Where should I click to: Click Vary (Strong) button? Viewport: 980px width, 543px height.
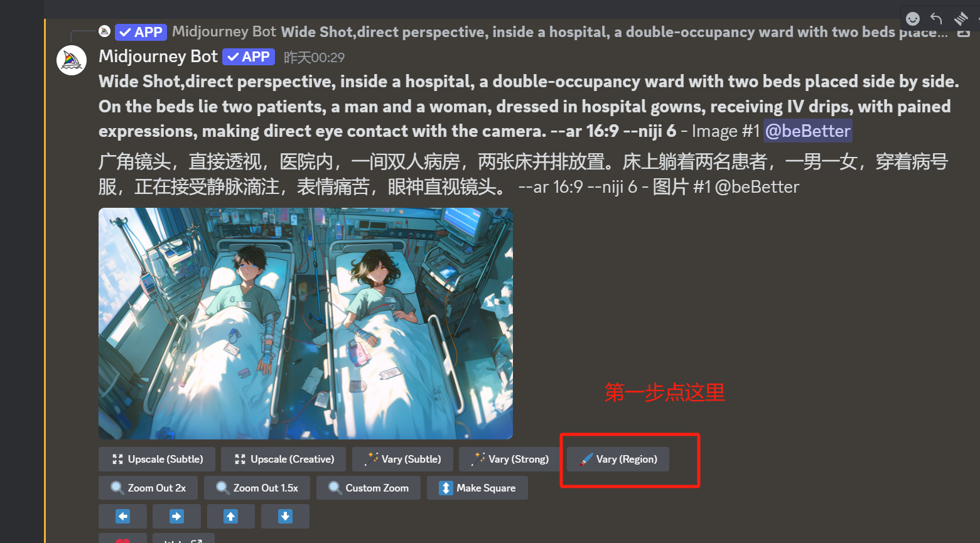(509, 459)
